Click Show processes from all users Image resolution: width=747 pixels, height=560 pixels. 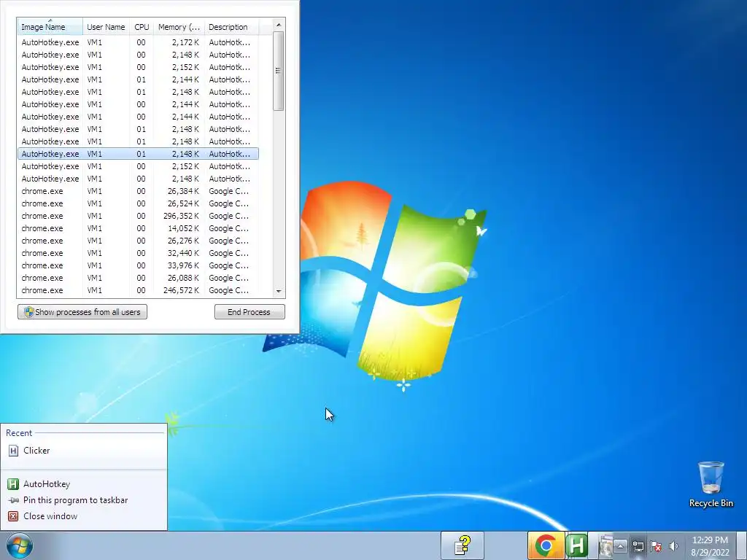[x=82, y=312]
